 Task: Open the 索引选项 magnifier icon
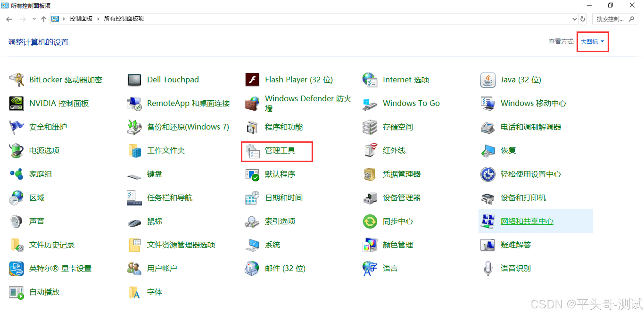coord(252,221)
